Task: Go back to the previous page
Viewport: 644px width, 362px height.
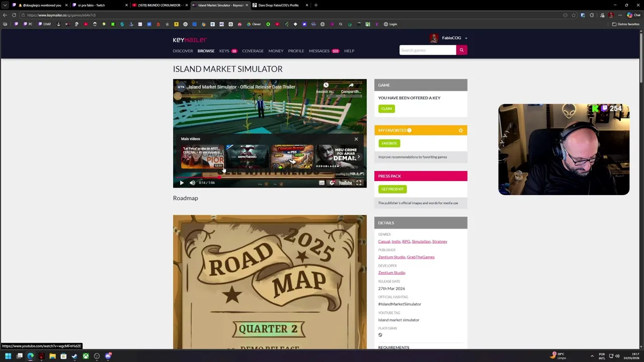Action: (5, 15)
